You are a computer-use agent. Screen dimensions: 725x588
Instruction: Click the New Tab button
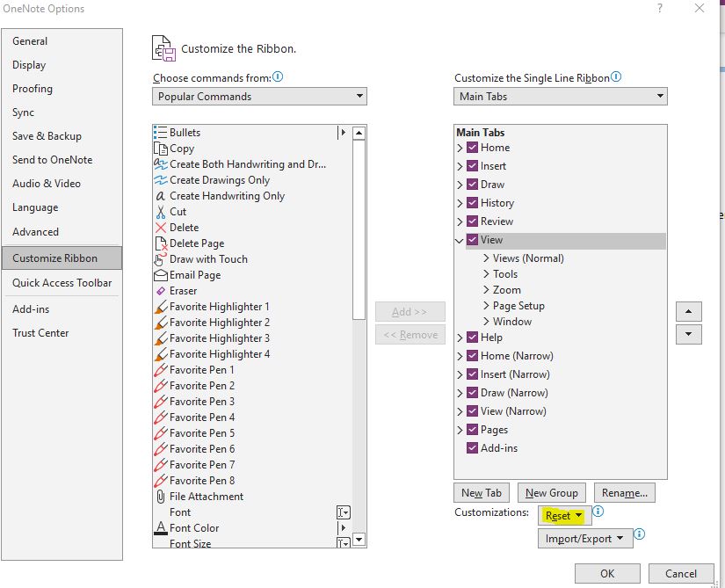coord(482,493)
